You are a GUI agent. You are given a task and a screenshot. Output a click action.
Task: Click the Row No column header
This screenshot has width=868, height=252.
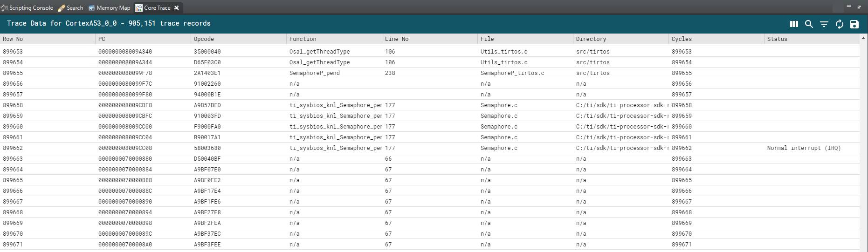[13, 39]
